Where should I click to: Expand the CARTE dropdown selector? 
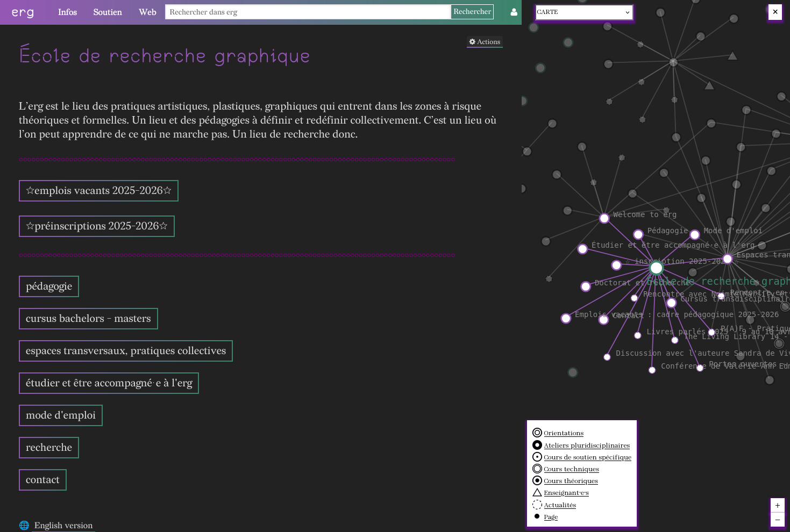[583, 12]
